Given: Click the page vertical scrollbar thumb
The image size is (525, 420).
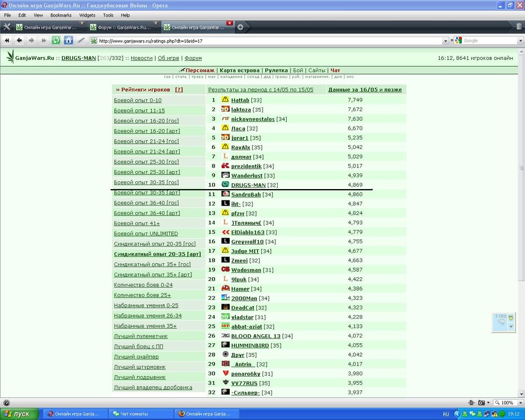Looking at the screenshot, I should coord(521,168).
